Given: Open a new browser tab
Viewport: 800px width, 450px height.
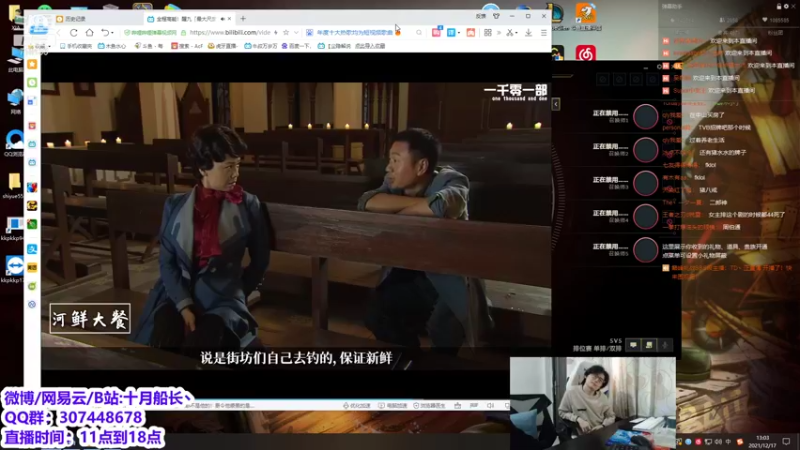Looking at the screenshot, I should click(x=243, y=19).
